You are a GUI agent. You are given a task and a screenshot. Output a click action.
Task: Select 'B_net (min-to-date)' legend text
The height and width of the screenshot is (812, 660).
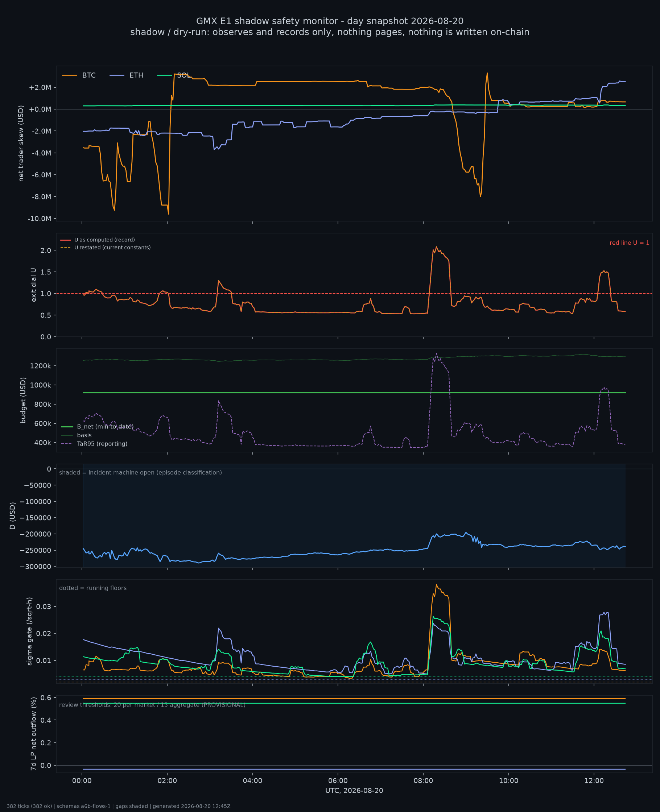pyautogui.click(x=105, y=427)
